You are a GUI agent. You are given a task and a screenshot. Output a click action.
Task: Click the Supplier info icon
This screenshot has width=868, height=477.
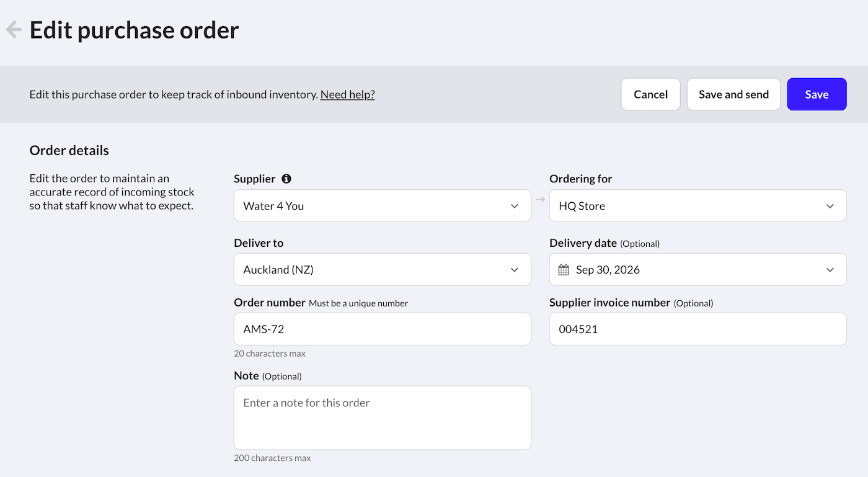click(x=286, y=179)
